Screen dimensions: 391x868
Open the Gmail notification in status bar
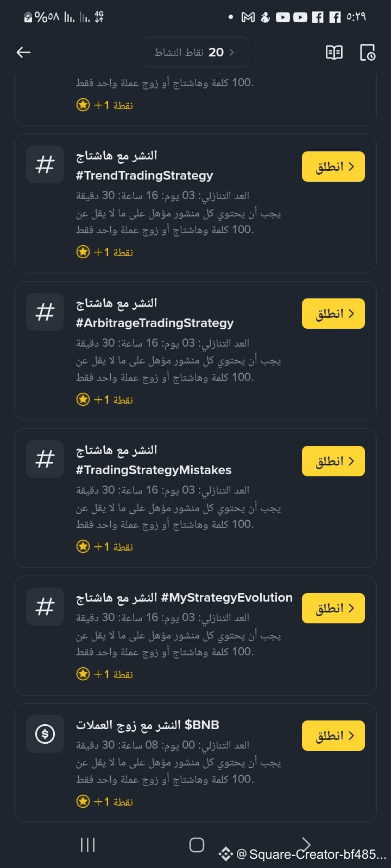(x=248, y=17)
